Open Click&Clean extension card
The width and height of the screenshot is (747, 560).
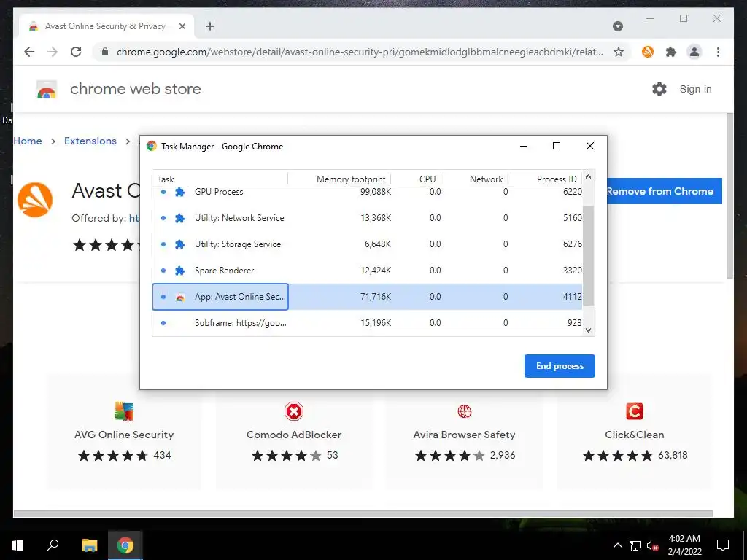[634, 431]
